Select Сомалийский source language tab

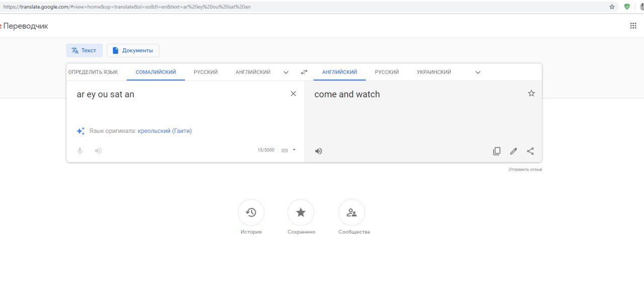pos(156,72)
